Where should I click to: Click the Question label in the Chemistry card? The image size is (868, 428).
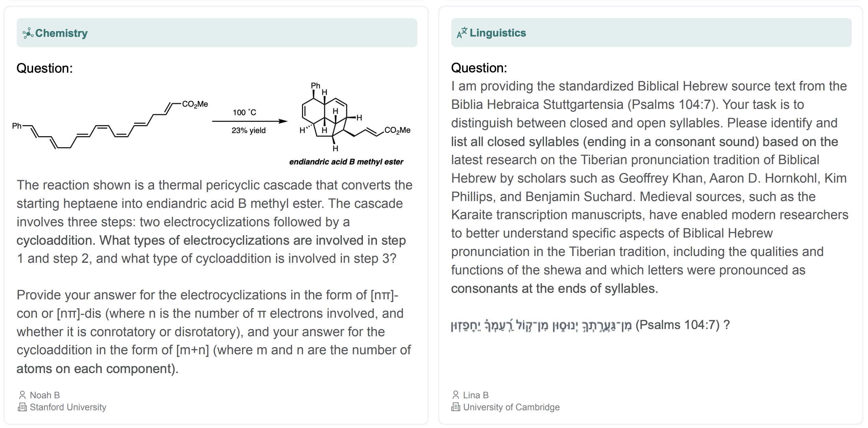click(45, 68)
